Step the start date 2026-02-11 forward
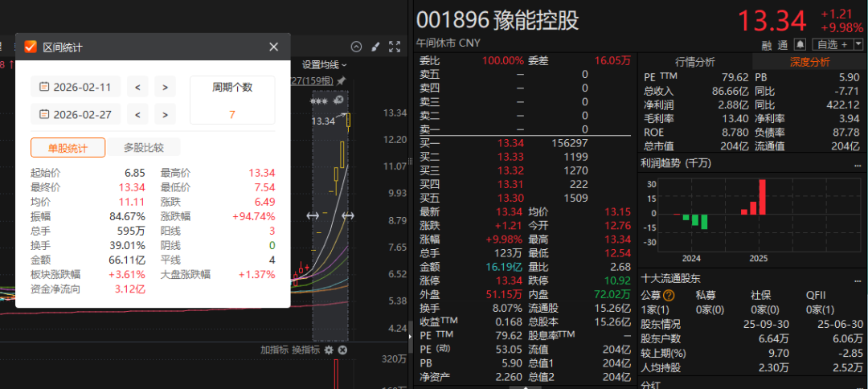 point(165,87)
